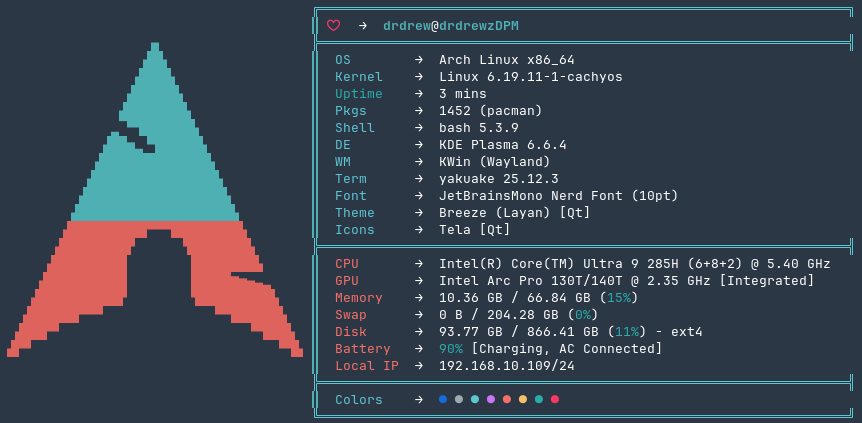This screenshot has width=862, height=423.
Task: Click 'KWin (Wayland)' value
Action: [x=495, y=162]
